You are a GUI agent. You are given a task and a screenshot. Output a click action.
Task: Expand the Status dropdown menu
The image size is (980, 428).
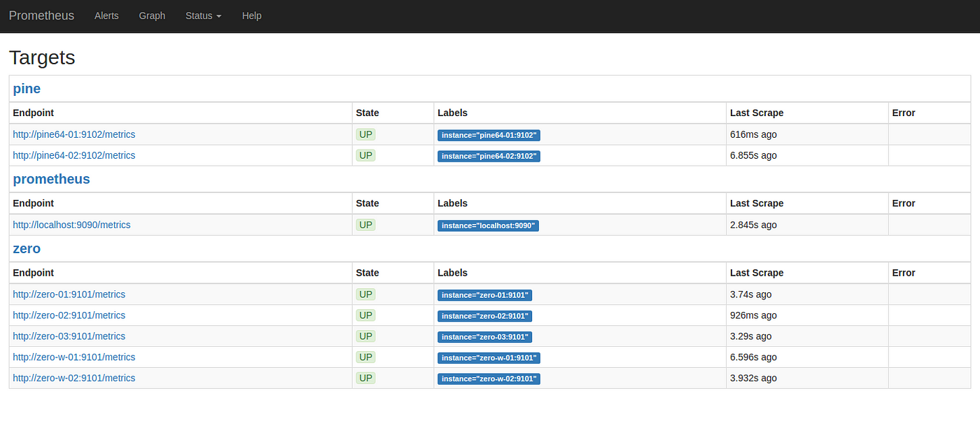[203, 15]
